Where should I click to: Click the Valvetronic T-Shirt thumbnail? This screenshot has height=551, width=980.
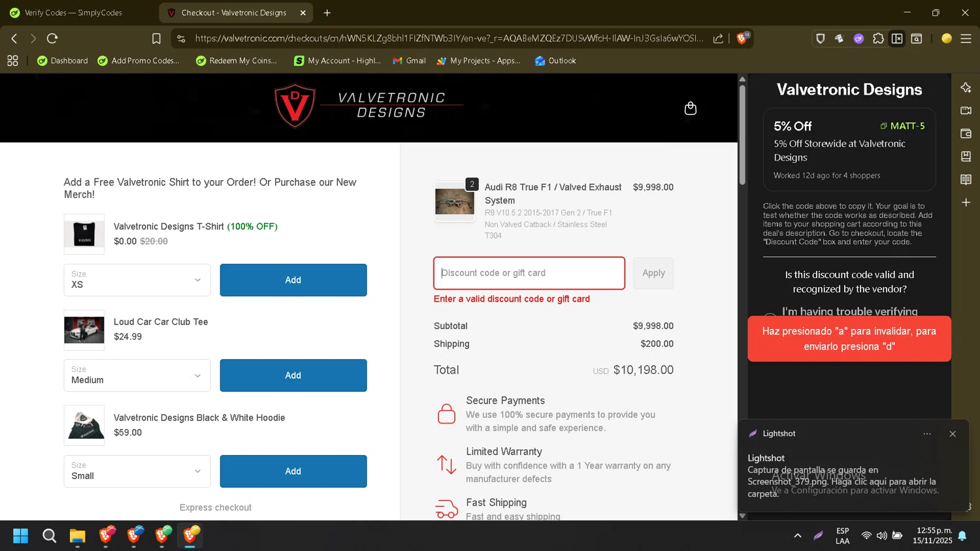click(84, 234)
